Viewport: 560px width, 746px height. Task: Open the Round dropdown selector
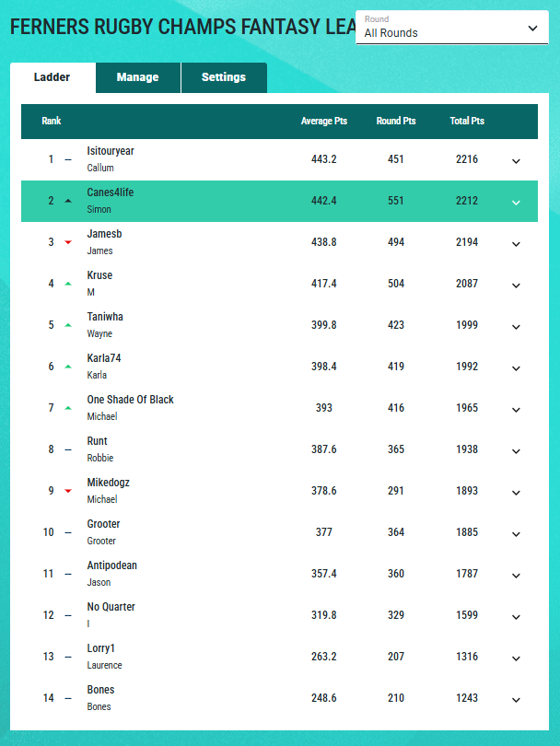[451, 28]
